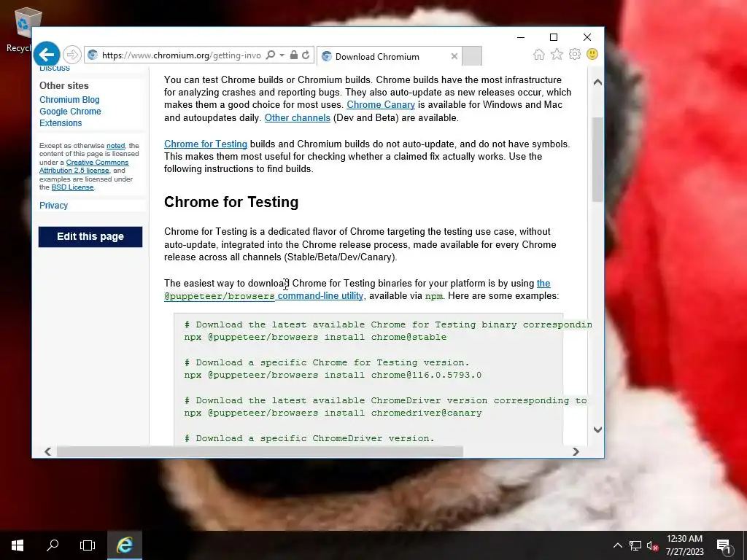Open Favorites with the star icon
Image resolution: width=747 pixels, height=560 pixels.
(x=557, y=54)
